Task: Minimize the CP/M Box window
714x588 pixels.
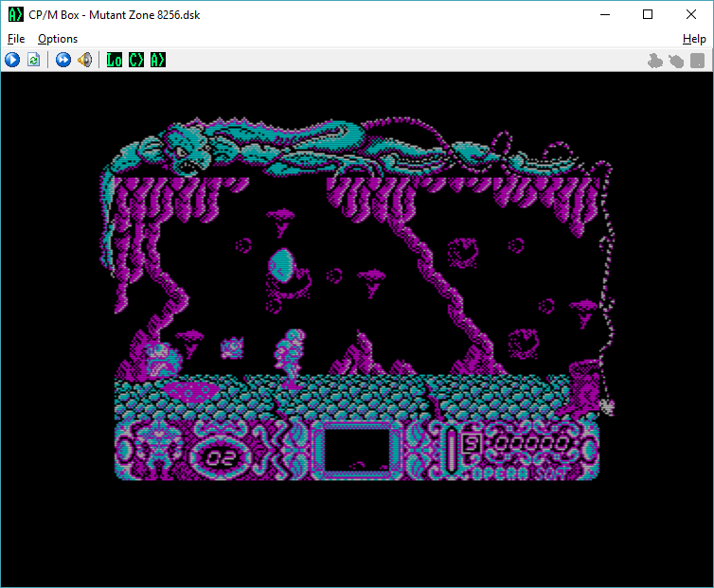Action: 605,14
